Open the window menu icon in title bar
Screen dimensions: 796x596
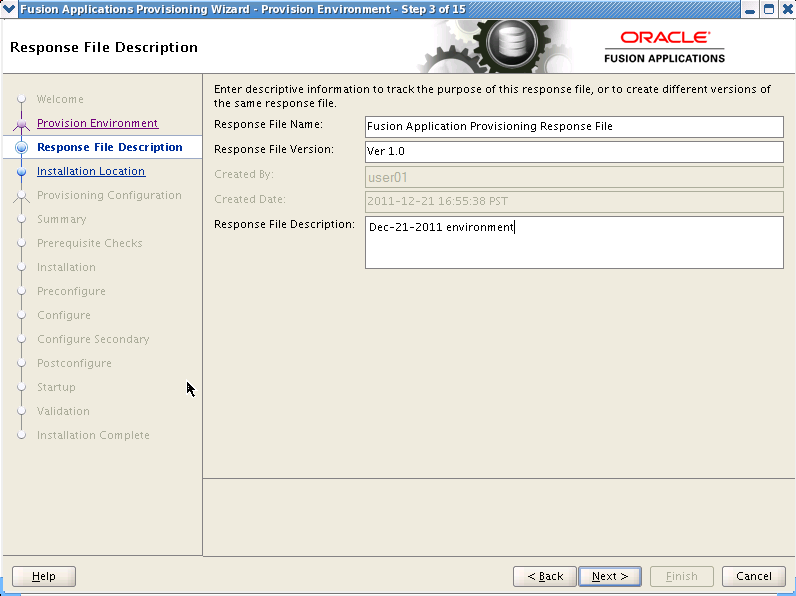tap(9, 9)
